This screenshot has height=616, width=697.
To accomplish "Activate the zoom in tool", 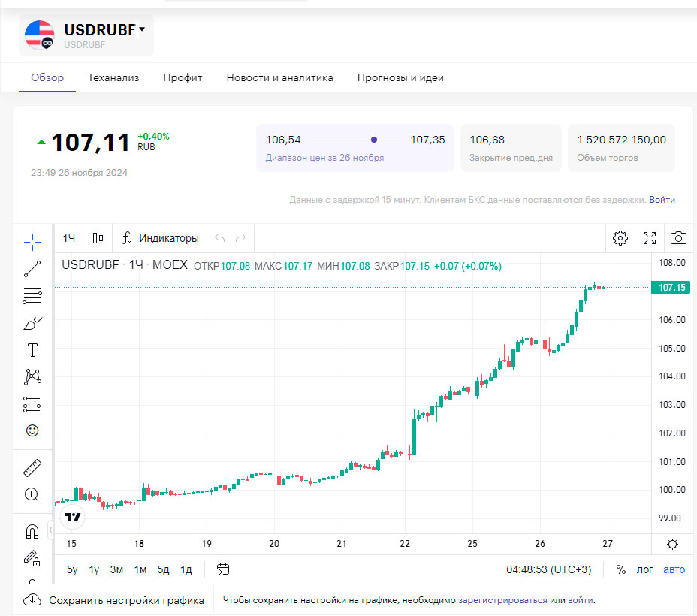I will tap(32, 494).
